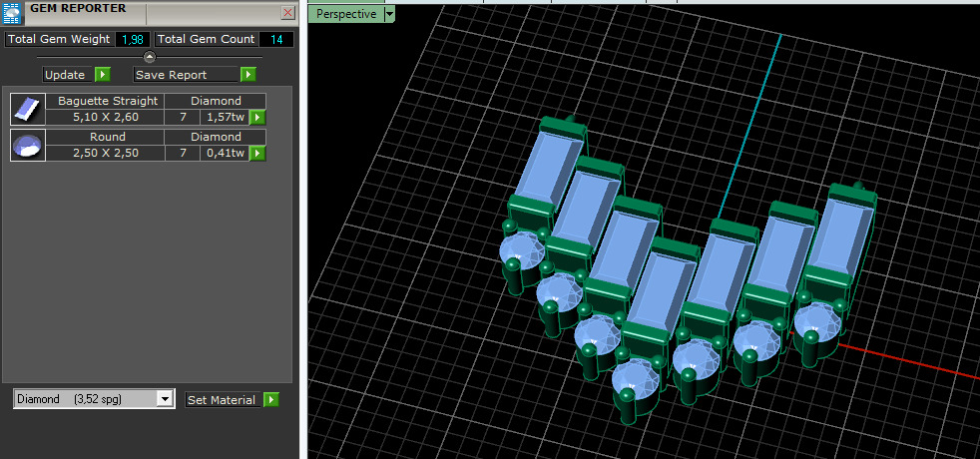Screen dimensions: 980x459
Task: Click the 'Round' shape cell
Action: click(x=106, y=137)
